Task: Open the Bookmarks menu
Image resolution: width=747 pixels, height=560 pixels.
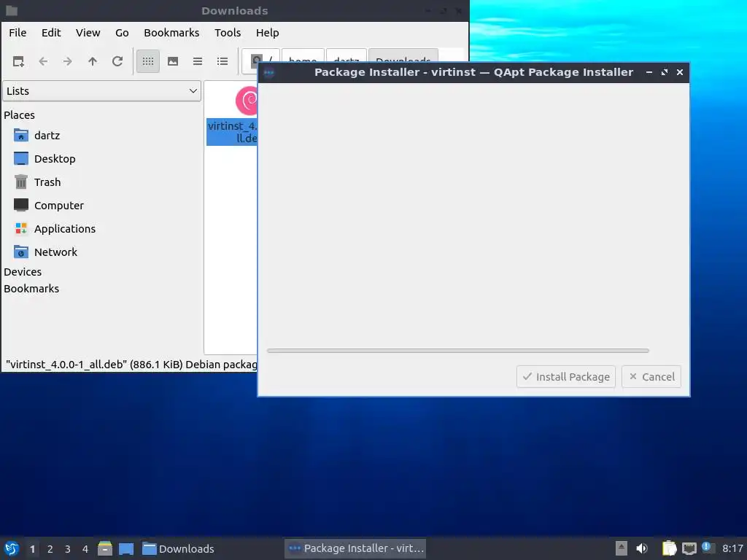Action: point(171,33)
